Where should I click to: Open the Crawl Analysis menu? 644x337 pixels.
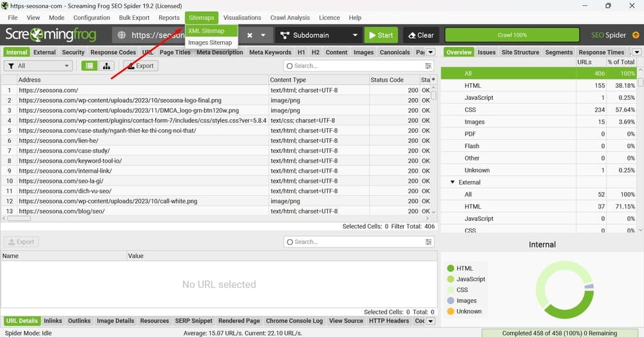coord(290,17)
